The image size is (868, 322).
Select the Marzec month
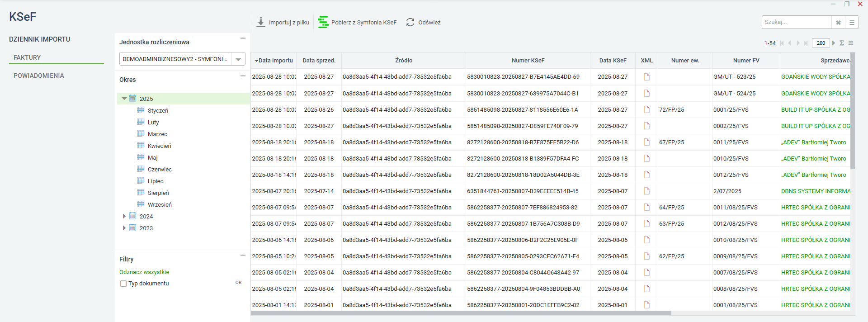tap(157, 134)
